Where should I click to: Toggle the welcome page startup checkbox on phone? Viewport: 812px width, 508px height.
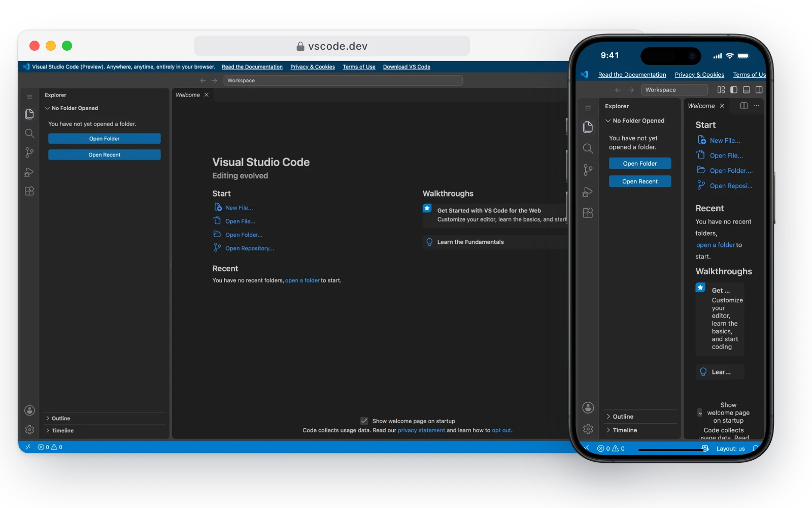coord(700,412)
